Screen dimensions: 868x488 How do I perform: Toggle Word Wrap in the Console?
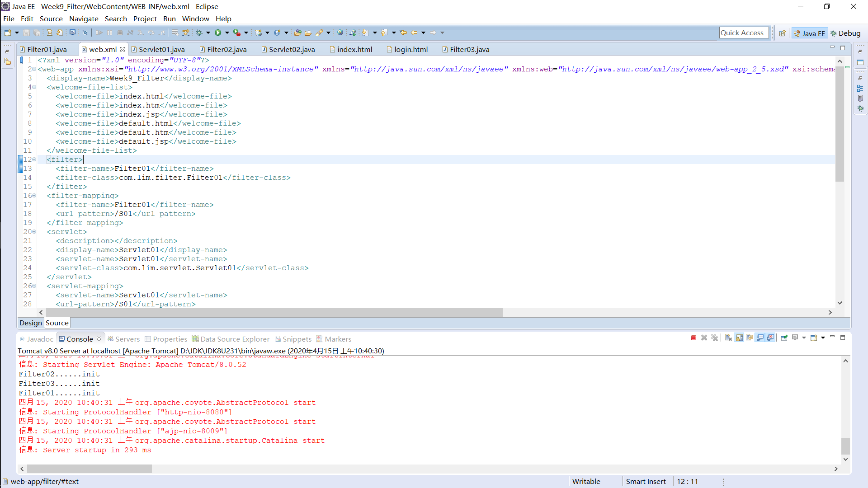[x=750, y=338]
